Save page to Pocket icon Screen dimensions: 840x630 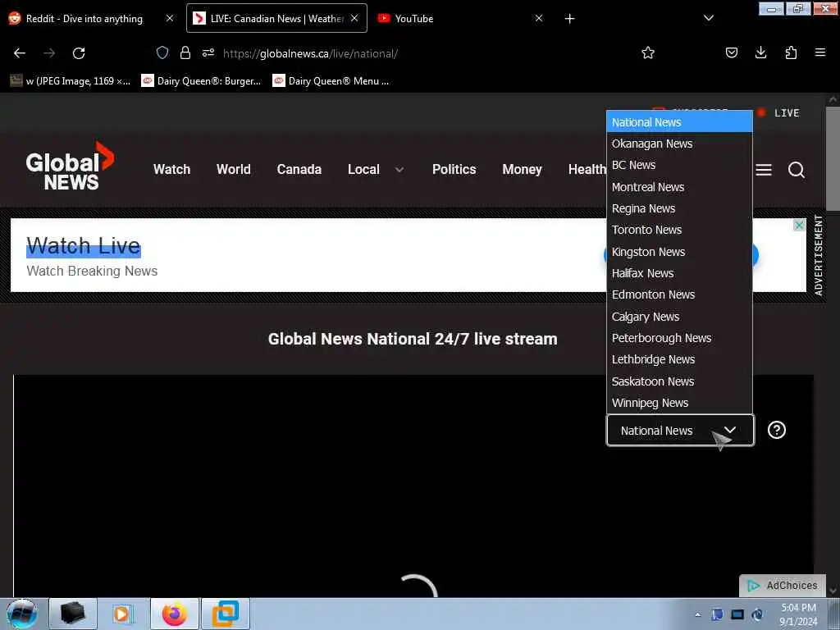point(732,52)
